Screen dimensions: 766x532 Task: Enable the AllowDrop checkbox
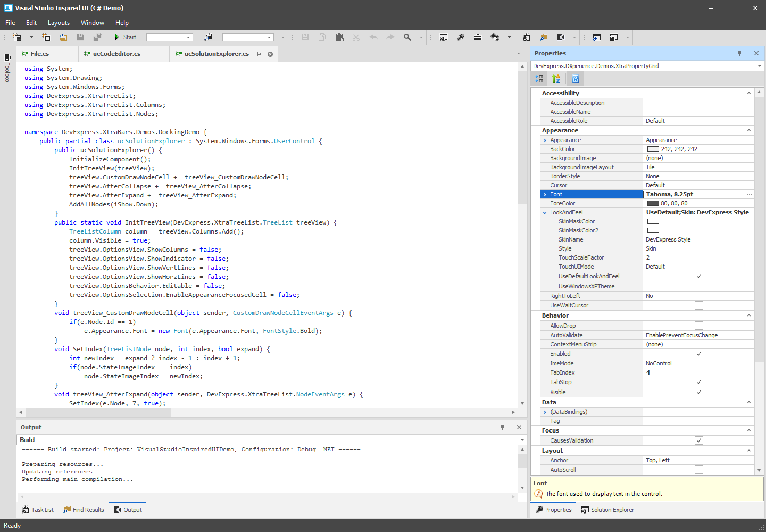pos(699,326)
